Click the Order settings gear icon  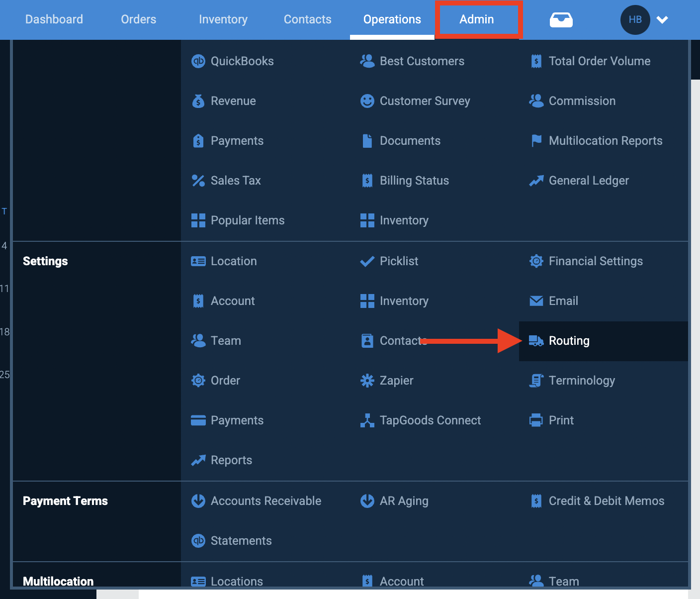198,381
